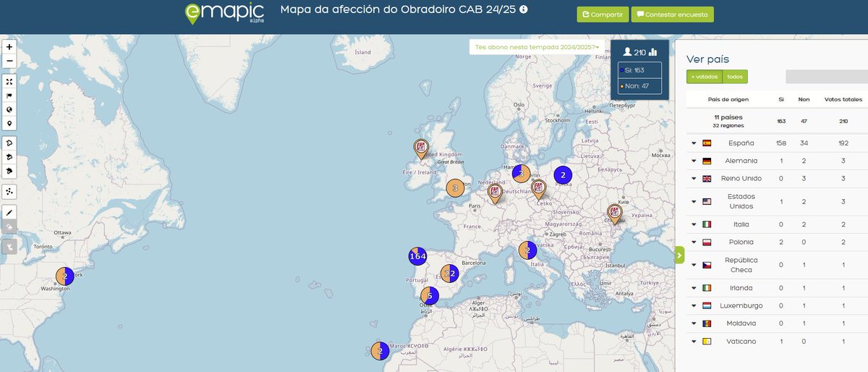Click the pin marker on Czech Republic
The width and height of the screenshot is (868, 372).
tap(538, 189)
